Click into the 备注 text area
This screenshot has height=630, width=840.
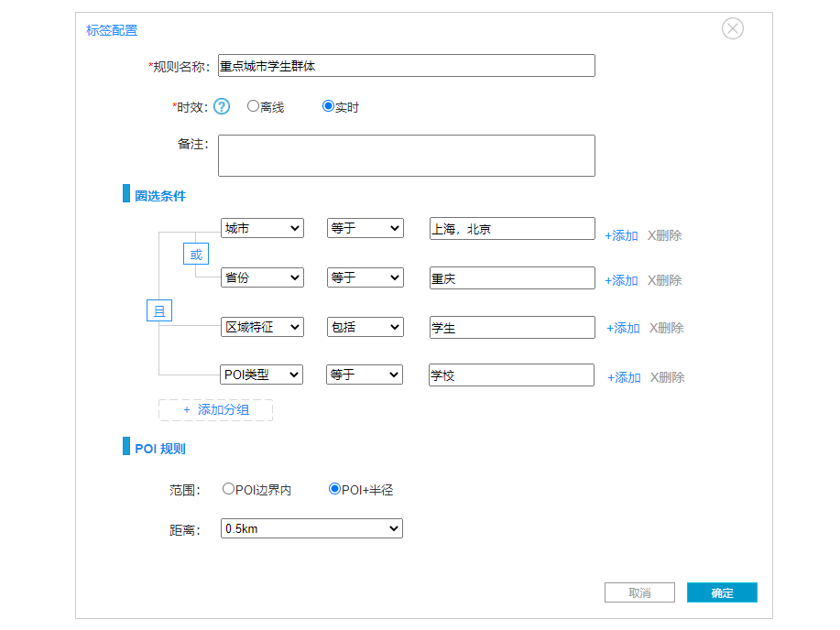407,156
